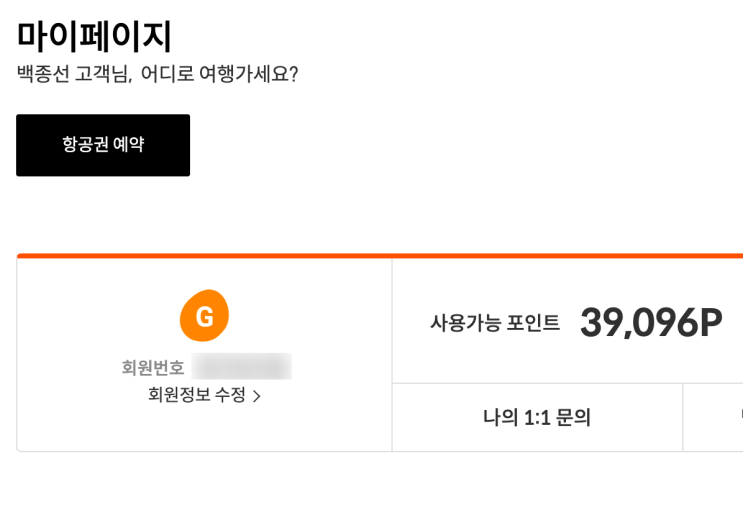Click the chevron arrow beside 회원정보 수정
Viewport: 743px width, 523px height.
pos(257,396)
